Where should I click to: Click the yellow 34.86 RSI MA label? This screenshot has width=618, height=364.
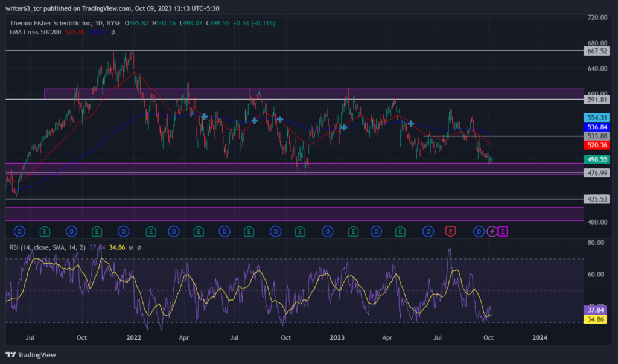[x=595, y=319]
